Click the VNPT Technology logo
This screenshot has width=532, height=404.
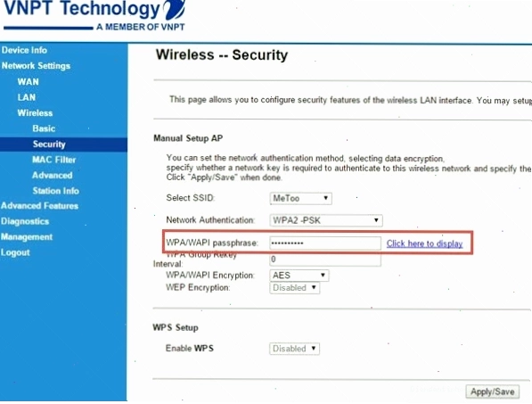94,15
